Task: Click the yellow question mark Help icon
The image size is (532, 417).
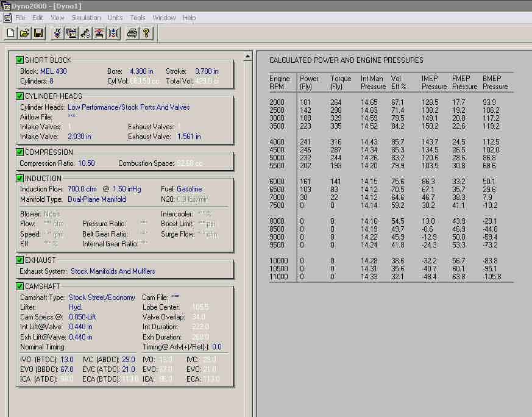Action: (146, 33)
